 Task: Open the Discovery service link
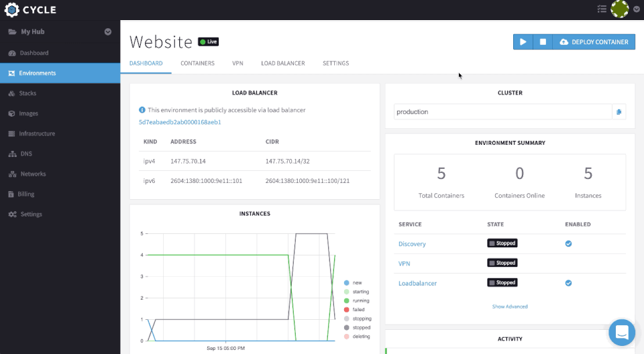click(412, 244)
